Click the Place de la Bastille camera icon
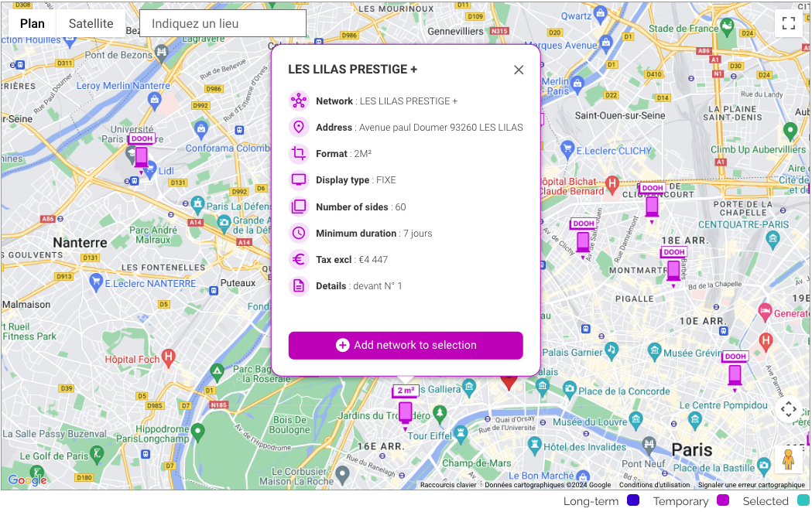This screenshot has height=512, width=812. point(763,466)
